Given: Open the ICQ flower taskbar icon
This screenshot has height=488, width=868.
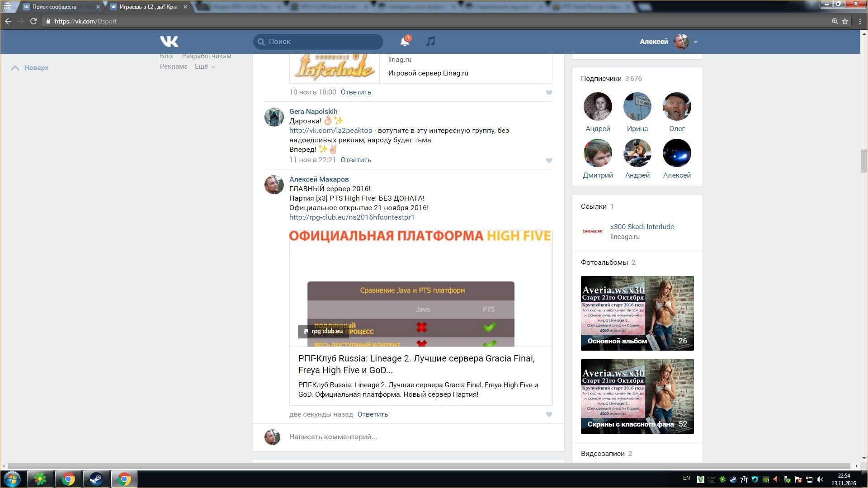Looking at the screenshot, I should pos(40,479).
